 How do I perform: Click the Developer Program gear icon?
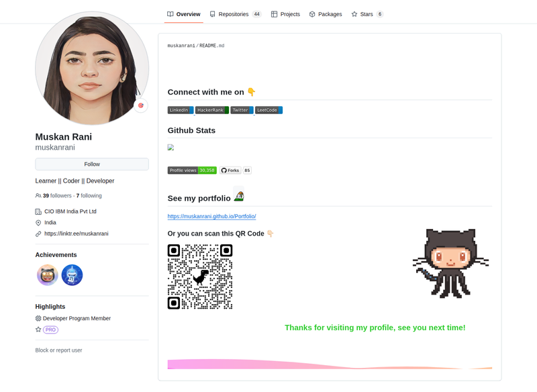(x=38, y=318)
